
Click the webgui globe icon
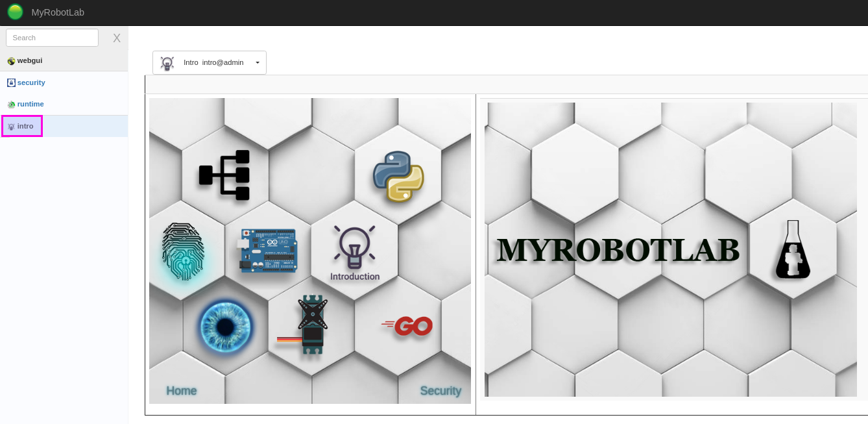click(x=11, y=61)
